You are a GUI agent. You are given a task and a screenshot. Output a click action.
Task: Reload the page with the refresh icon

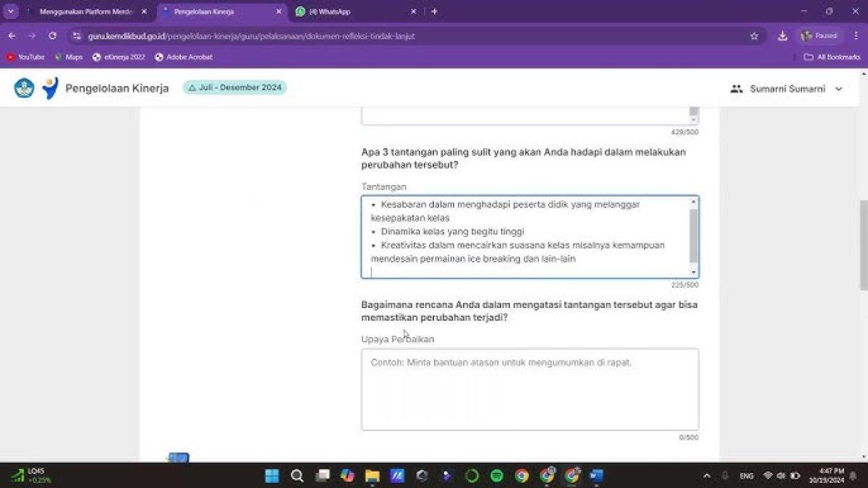pos(52,35)
